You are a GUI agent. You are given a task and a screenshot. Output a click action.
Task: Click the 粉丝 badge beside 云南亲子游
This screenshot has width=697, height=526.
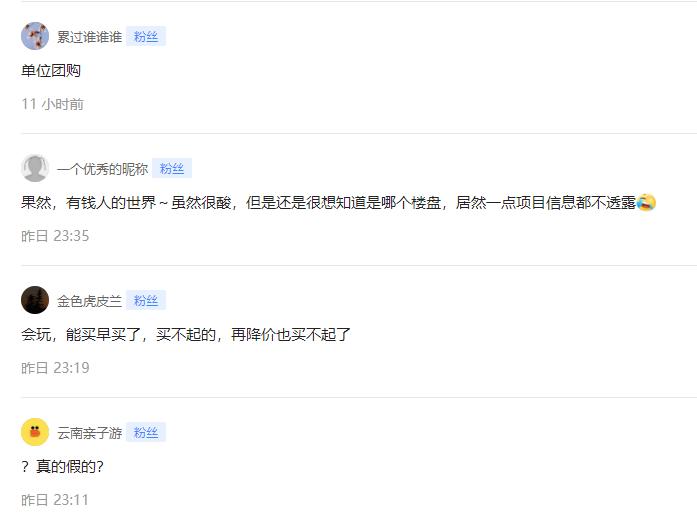tap(146, 433)
